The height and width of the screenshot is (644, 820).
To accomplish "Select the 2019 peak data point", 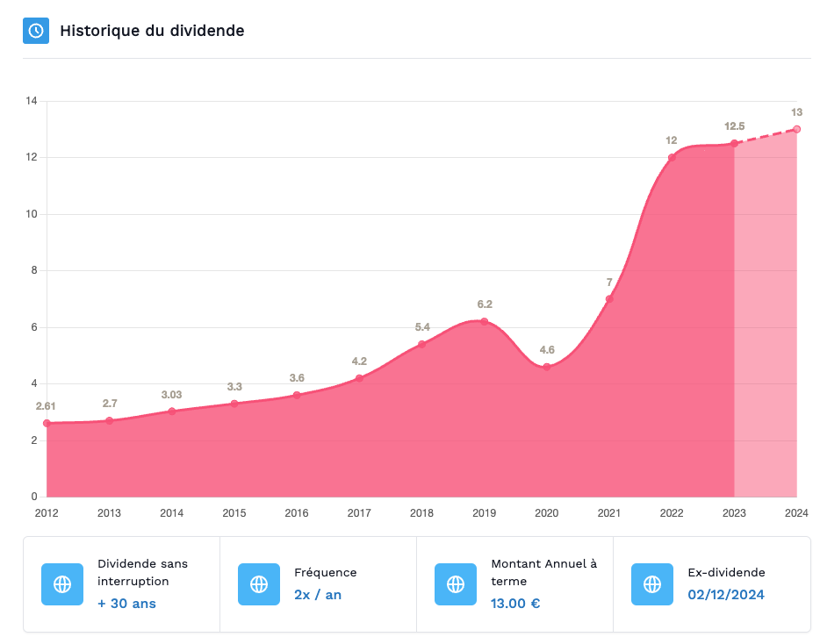I will pos(485,321).
